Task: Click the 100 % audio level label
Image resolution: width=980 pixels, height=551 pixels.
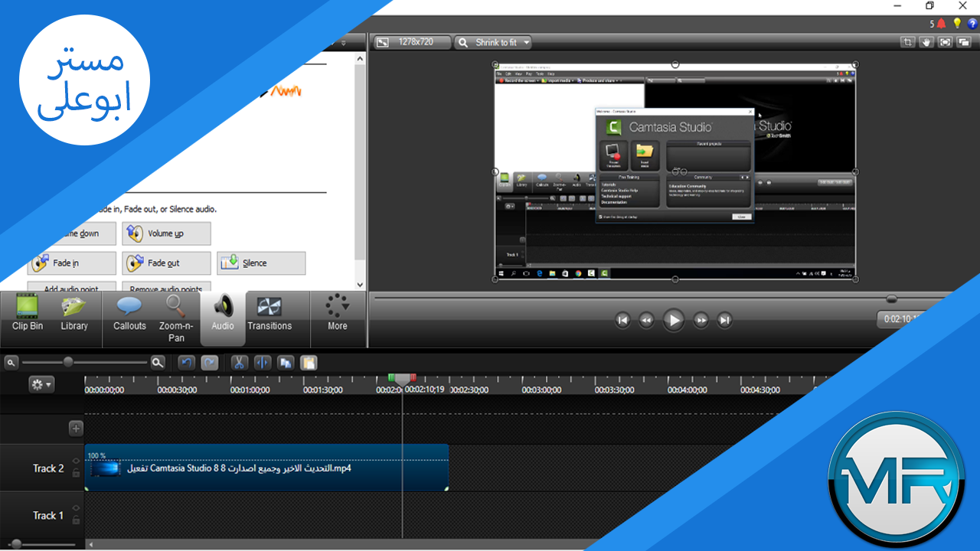Action: 96,455
